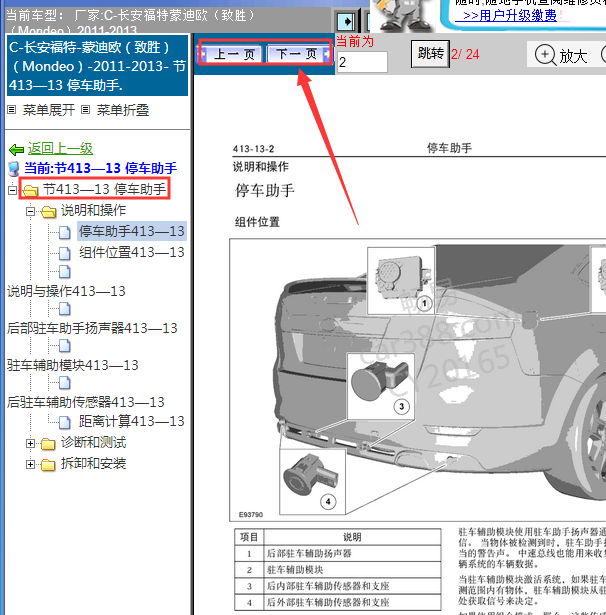Viewport: 606px width, 615px height.
Task: Click table row 后部驻车辅助扬声器
Action: 338,553
